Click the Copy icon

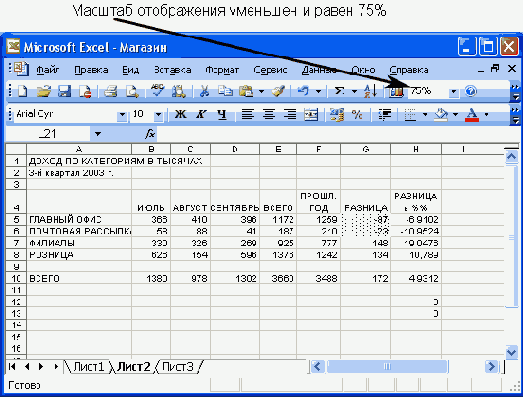225,91
